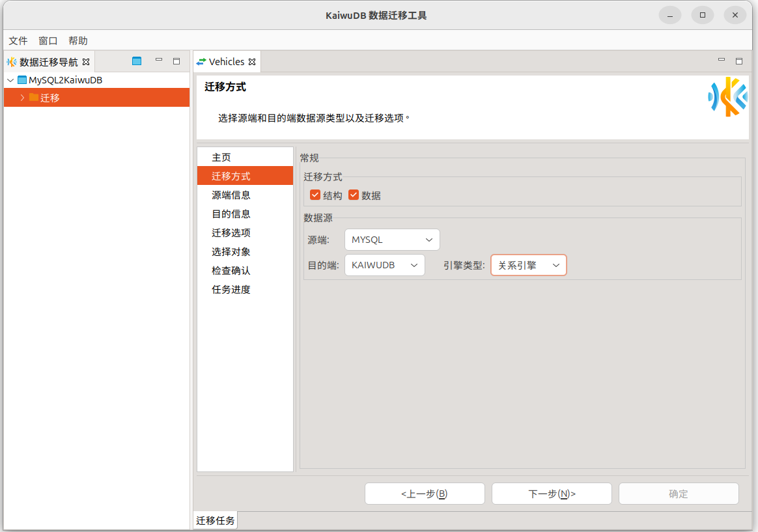Click the MySQL2KaiwuDB project icon

pyautogui.click(x=22, y=80)
